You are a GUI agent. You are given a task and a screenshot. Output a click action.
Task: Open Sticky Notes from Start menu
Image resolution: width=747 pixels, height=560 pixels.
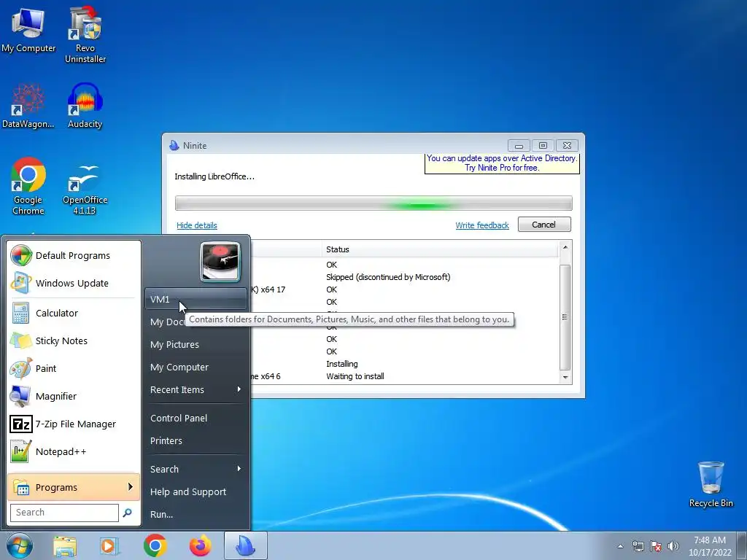pos(74,341)
